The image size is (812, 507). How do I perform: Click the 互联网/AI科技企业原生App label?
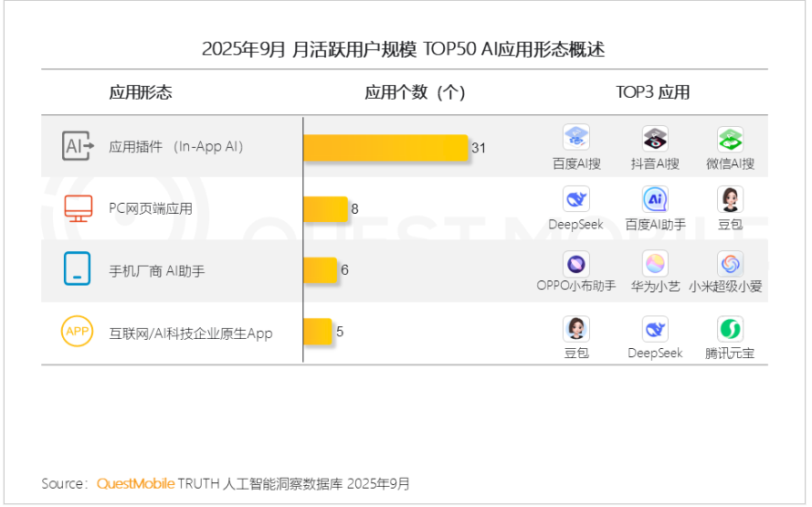point(191,333)
